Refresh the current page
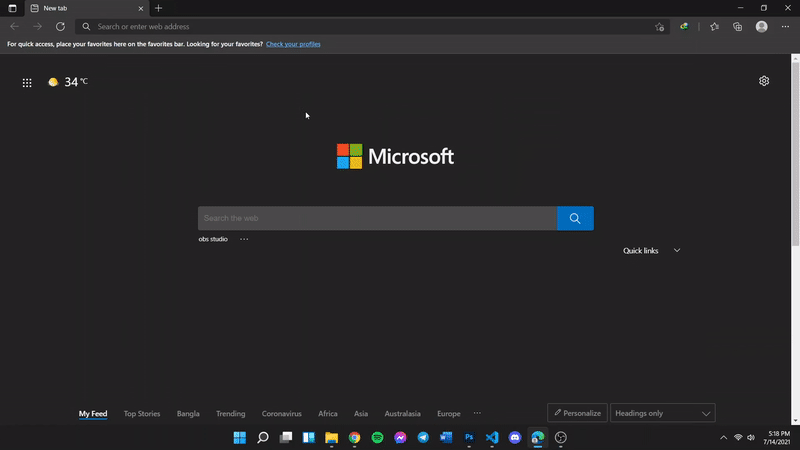This screenshot has height=450, width=800. tap(60, 27)
